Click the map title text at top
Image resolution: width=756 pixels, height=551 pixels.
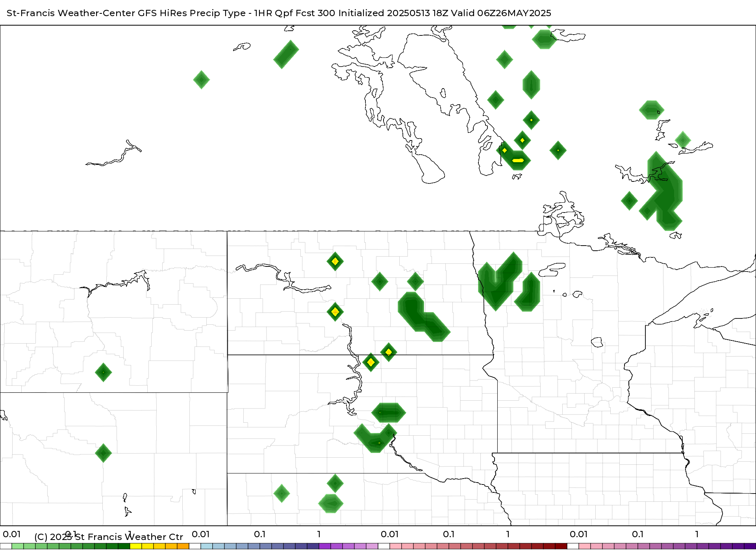pos(279,13)
